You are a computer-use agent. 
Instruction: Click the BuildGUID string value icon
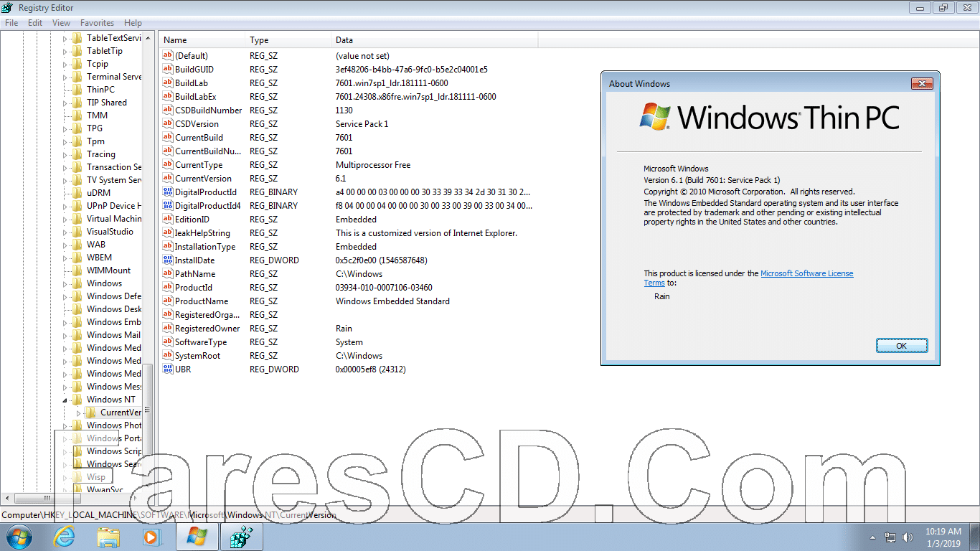pos(168,70)
